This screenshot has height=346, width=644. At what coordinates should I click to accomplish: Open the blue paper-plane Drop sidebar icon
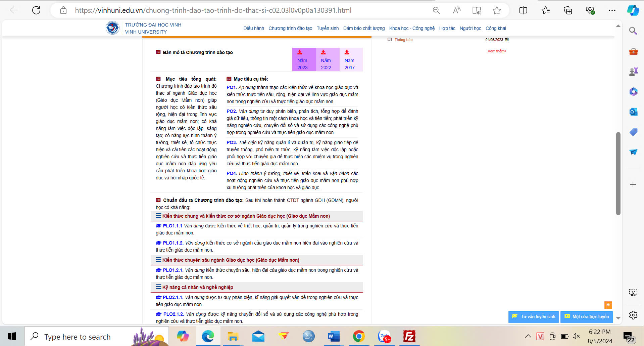coord(633,152)
